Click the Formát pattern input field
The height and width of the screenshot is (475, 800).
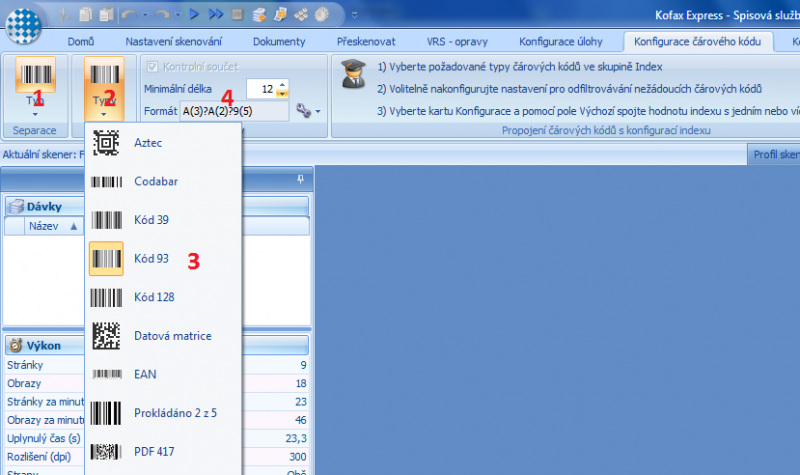coord(234,111)
